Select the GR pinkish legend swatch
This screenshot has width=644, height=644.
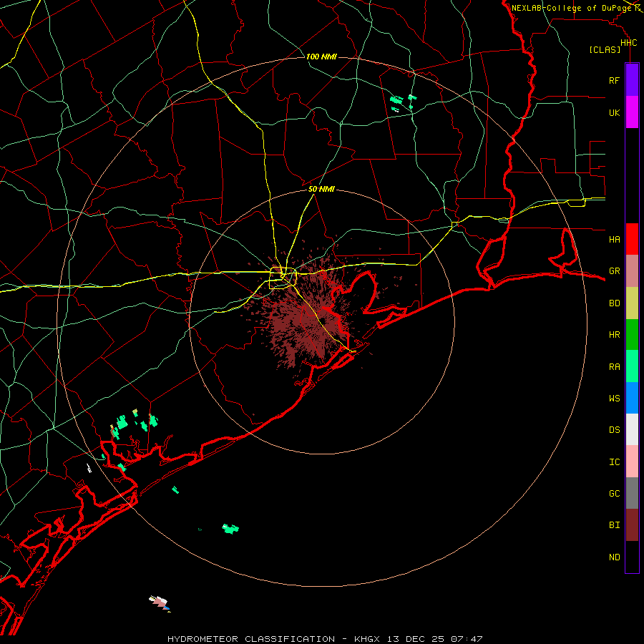pyautogui.click(x=632, y=271)
